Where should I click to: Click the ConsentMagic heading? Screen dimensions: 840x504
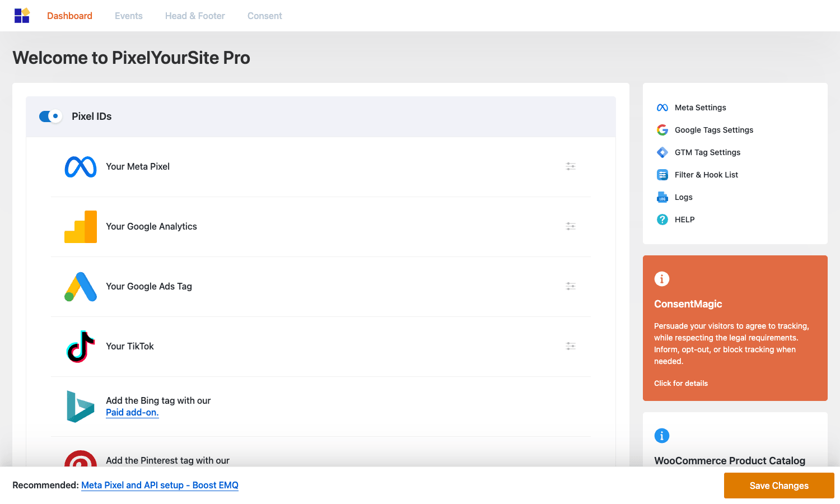[x=688, y=304]
